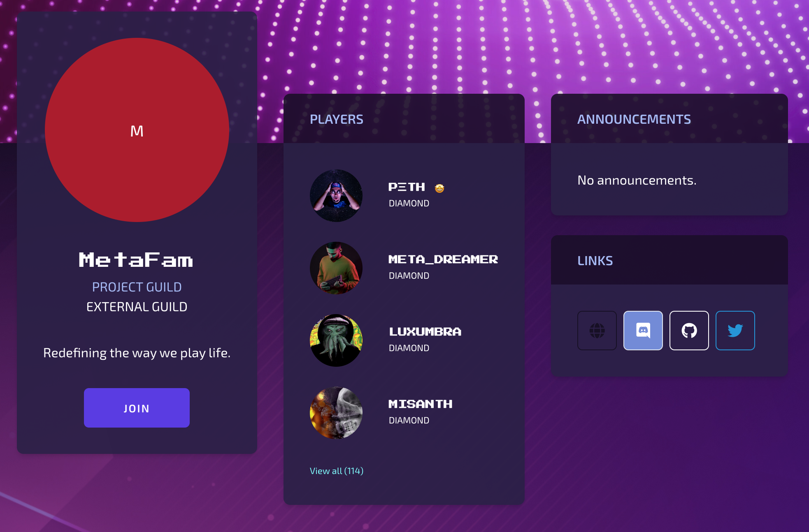Click the Announcements section heading
The width and height of the screenshot is (809, 532).
[x=634, y=119]
